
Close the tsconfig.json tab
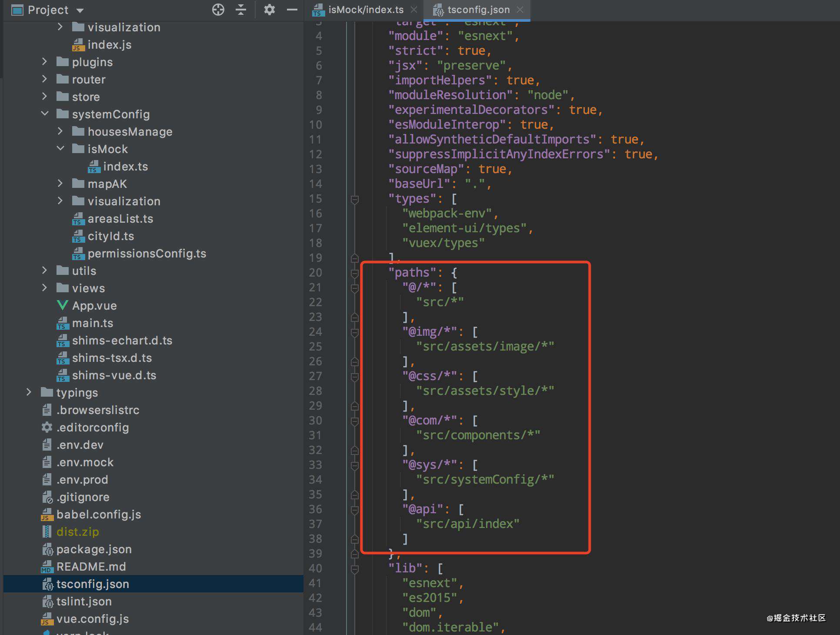point(520,10)
